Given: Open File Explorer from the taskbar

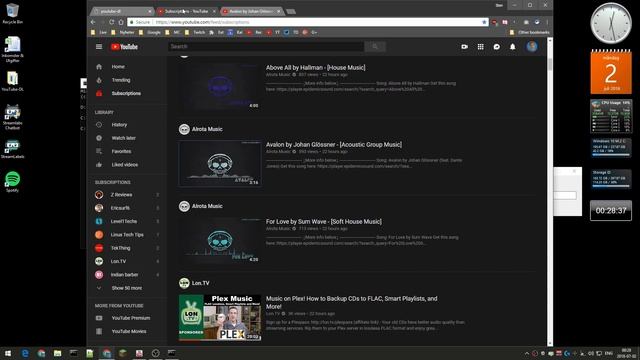Looking at the screenshot, I should point(57,353).
